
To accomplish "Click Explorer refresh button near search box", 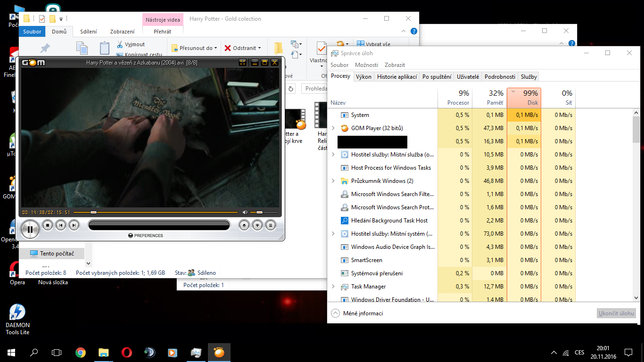I will pyautogui.click(x=291, y=89).
